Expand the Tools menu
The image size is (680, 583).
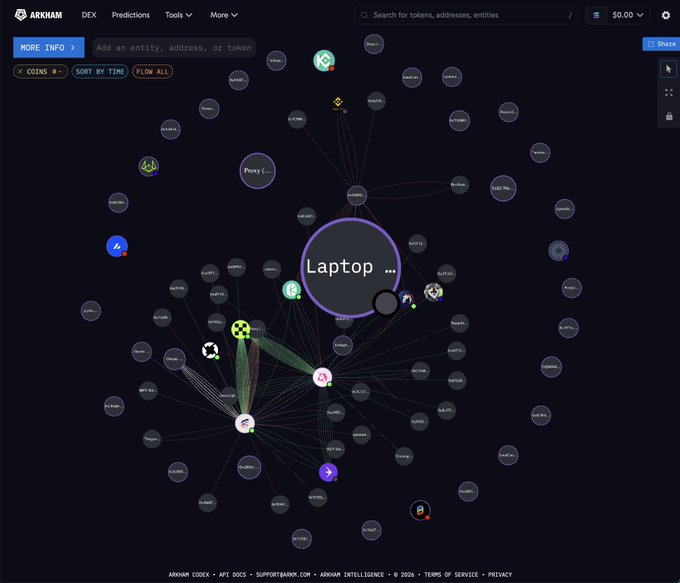pyautogui.click(x=178, y=15)
